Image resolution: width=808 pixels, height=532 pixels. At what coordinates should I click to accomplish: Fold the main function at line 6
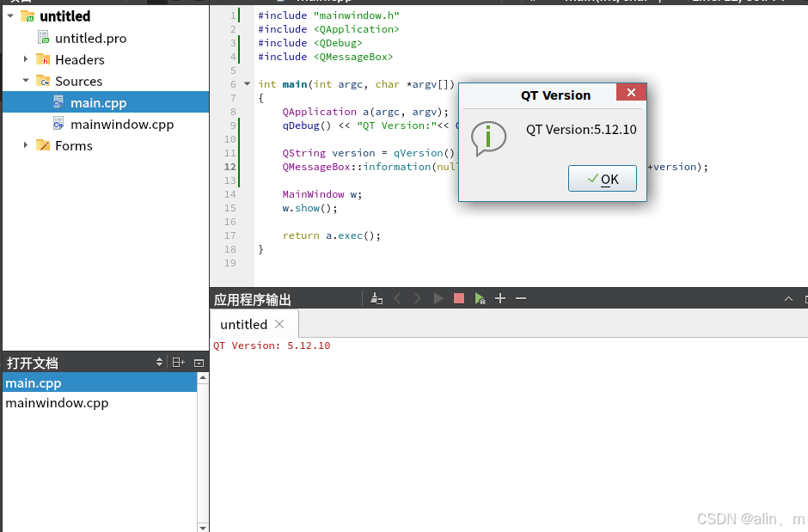tap(247, 83)
